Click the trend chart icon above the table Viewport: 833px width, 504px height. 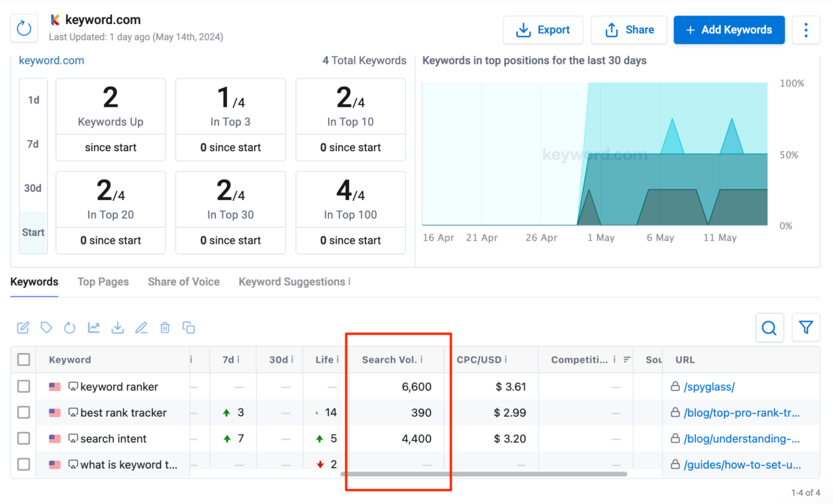coord(93,327)
